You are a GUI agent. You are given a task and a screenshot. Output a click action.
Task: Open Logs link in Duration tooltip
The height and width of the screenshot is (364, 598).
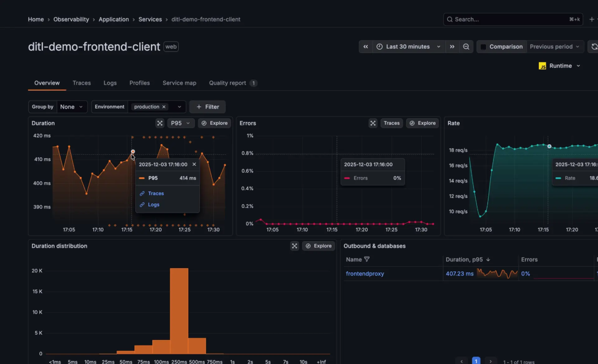click(x=154, y=205)
